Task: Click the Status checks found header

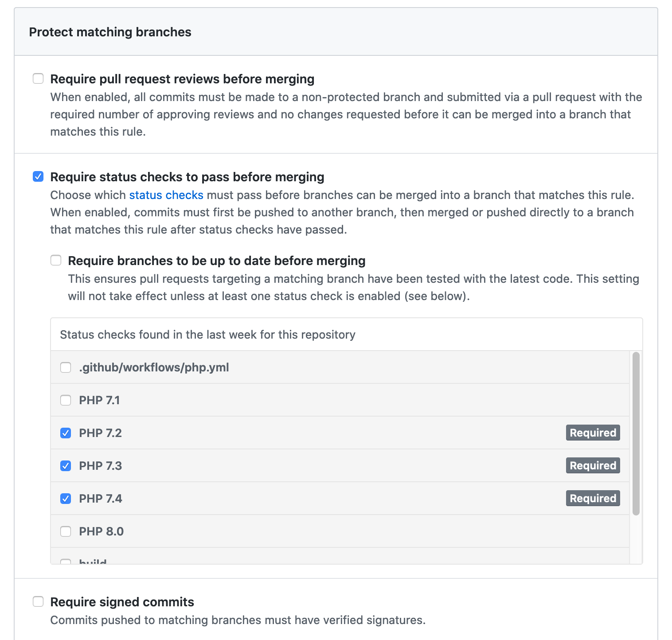Action: tap(207, 335)
